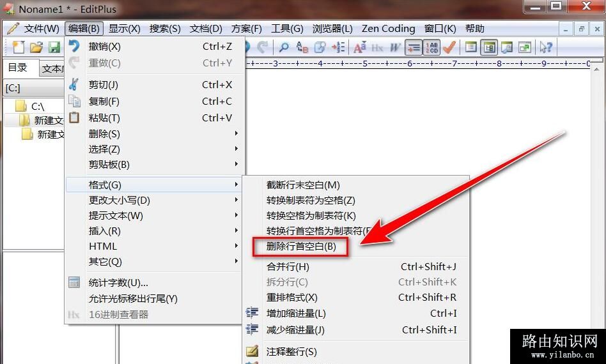
Task: Expand the 插入(R) submenu
Action: click(155, 231)
